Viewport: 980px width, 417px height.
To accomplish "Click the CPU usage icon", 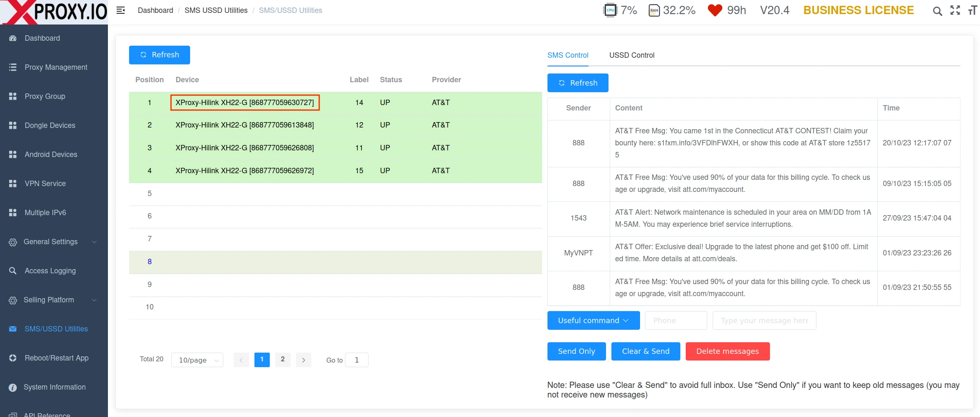I will click(610, 10).
